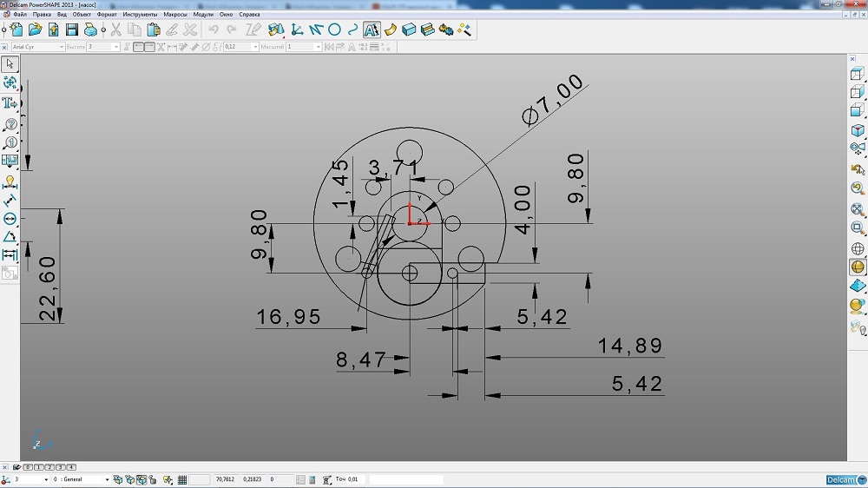This screenshot has height=488, width=868.
Task: Toggle shaded wireframe view globe icon
Action: 858,267
